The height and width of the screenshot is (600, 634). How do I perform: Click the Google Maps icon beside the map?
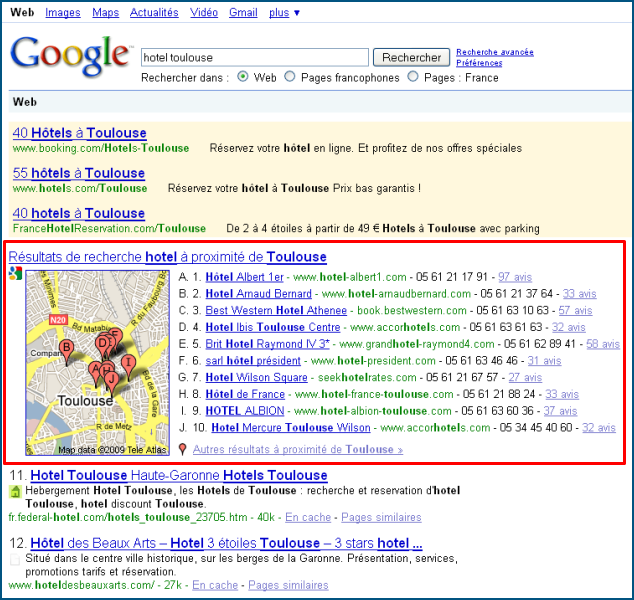tap(15, 273)
